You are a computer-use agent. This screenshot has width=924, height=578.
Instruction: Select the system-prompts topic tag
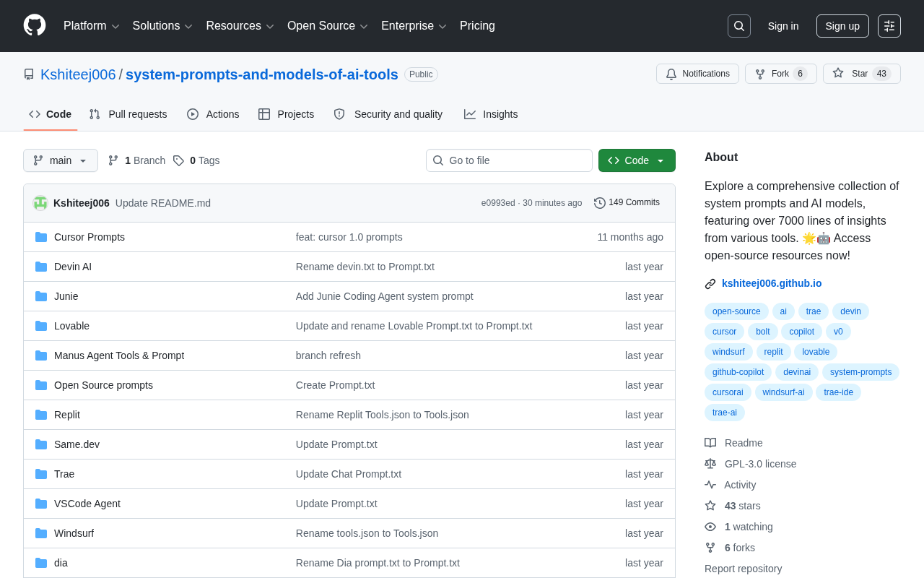860,372
